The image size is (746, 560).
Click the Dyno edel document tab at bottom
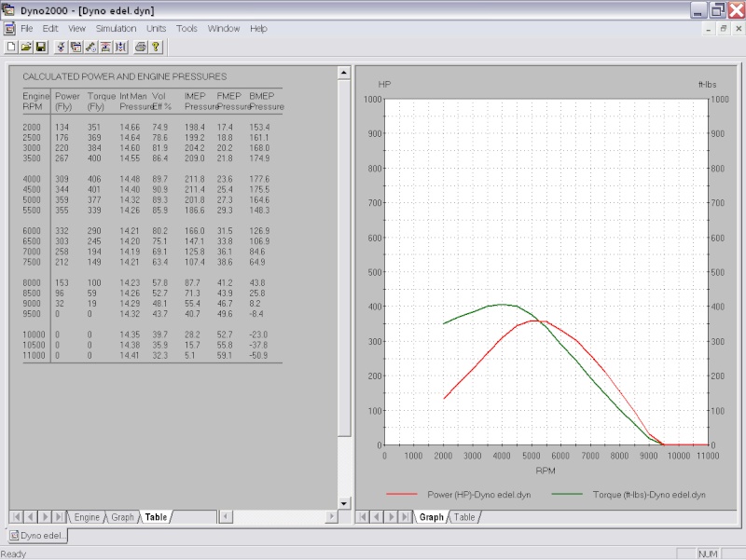tap(38, 536)
